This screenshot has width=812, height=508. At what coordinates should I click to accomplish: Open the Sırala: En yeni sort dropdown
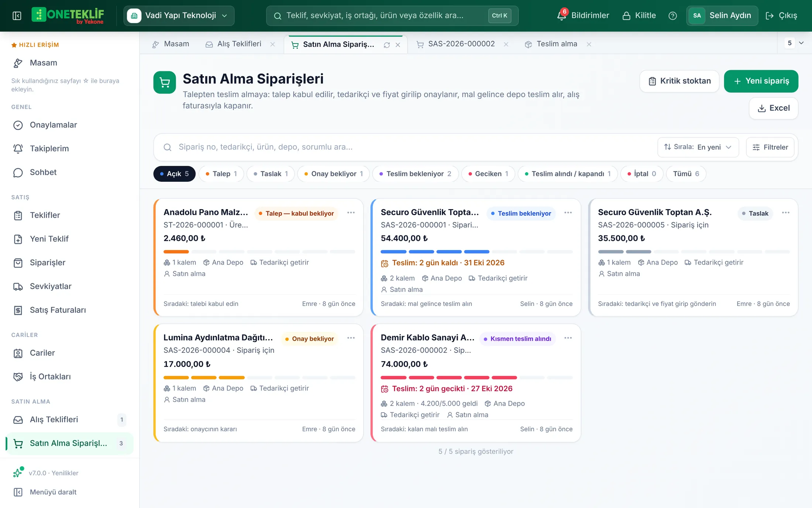point(698,147)
